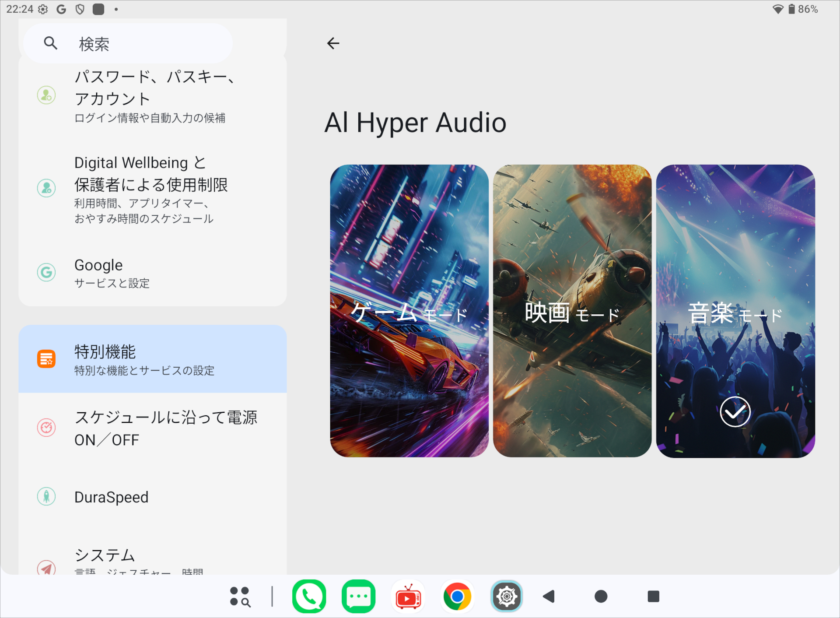Open the システム (system) paper plane icon
This screenshot has height=618, width=840.
[x=46, y=568]
